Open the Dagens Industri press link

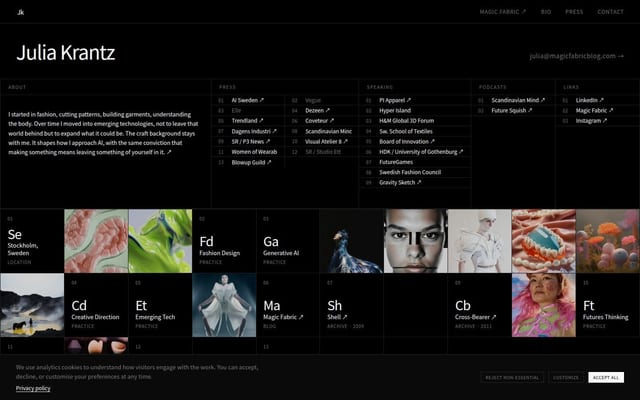point(254,131)
